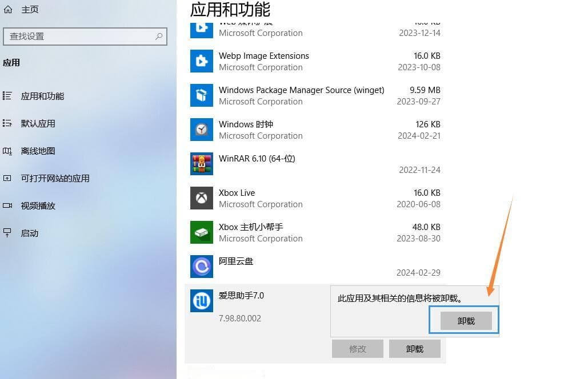Viewport: 588px width, 379px height.
Task: Go to 默认应用 settings page
Action: [38, 124]
